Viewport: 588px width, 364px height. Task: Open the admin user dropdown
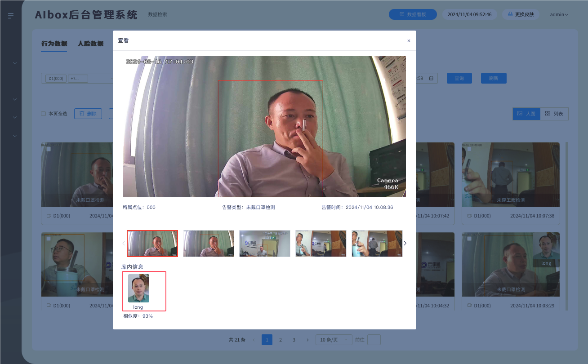pyautogui.click(x=559, y=14)
